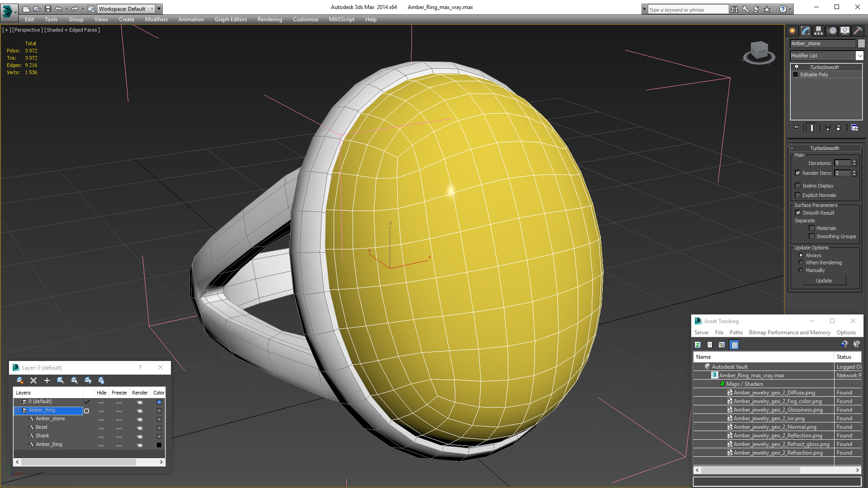Viewport: 868px width, 488px height.
Task: Open Paths menu in Asset Tracking
Action: (x=736, y=333)
